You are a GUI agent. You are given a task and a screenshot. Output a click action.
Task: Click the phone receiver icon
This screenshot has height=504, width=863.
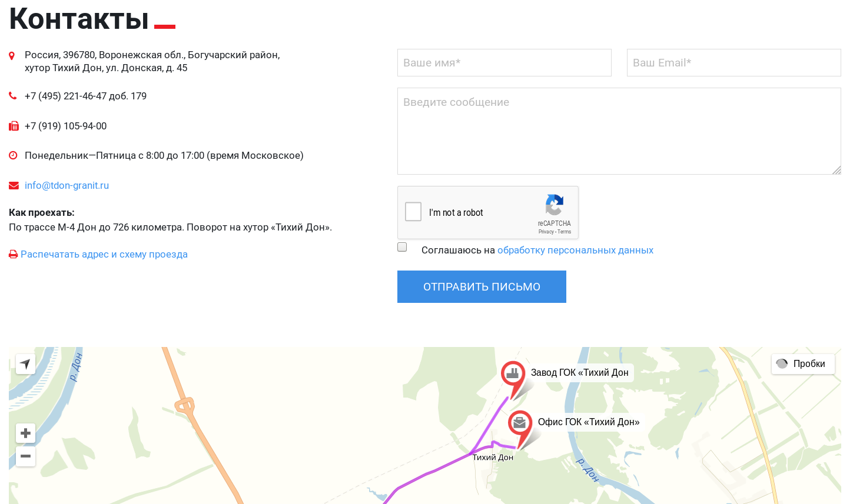click(x=12, y=95)
